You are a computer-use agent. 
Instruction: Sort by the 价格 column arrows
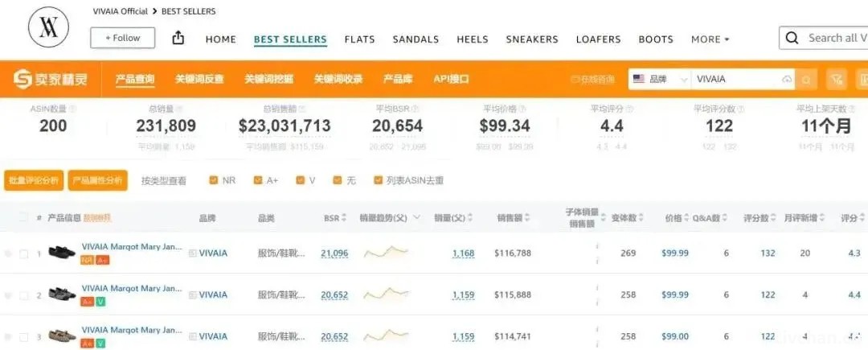click(x=687, y=218)
